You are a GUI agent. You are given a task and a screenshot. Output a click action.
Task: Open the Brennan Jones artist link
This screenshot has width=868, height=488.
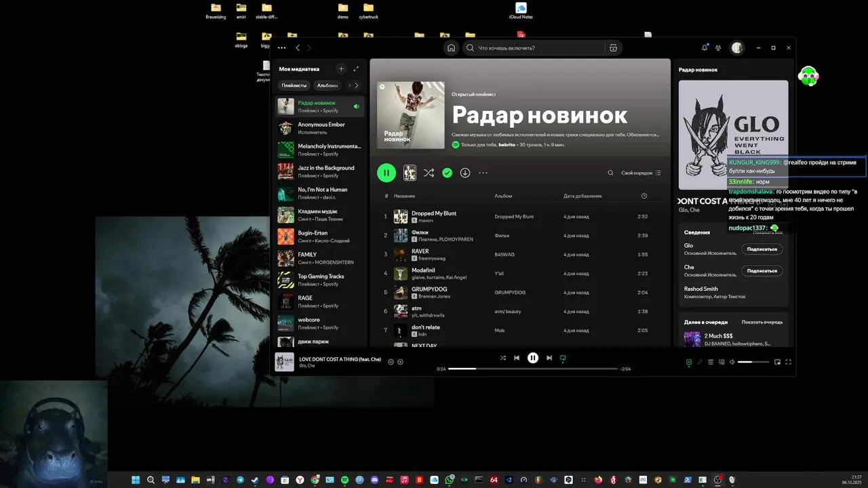(x=434, y=296)
